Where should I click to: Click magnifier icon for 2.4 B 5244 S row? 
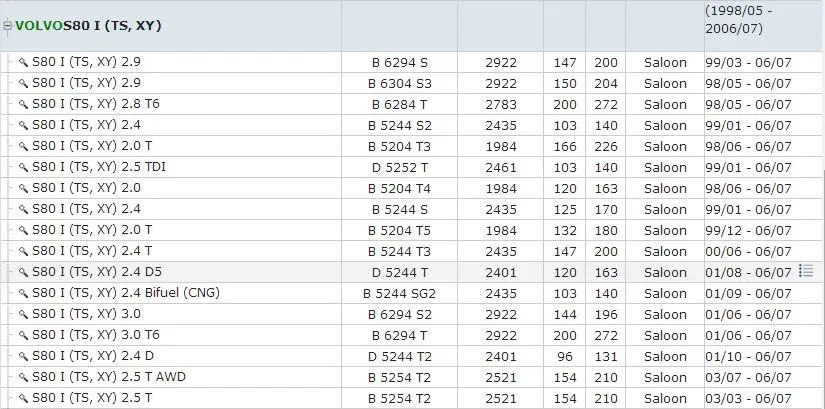(23, 210)
